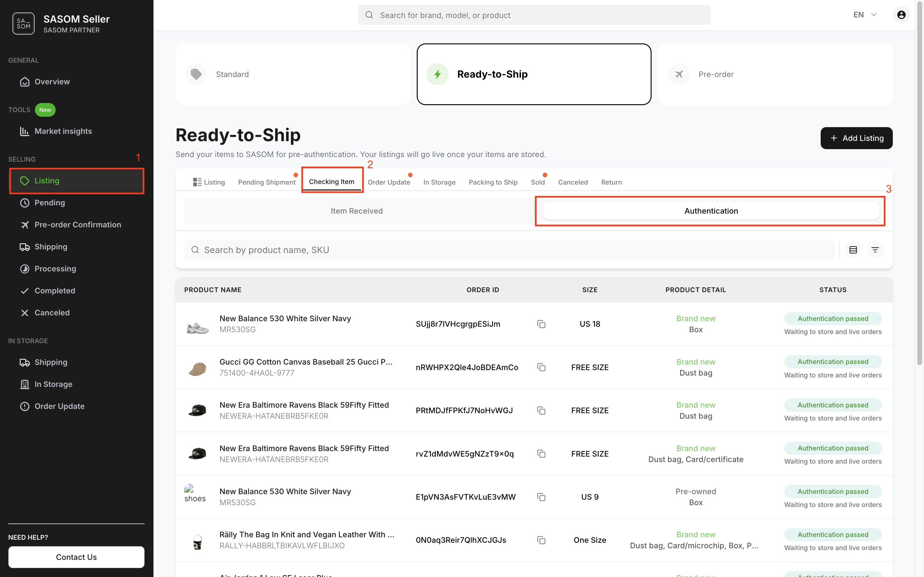The image size is (924, 577).
Task: Select the Authentication segment toggle
Action: pos(711,211)
